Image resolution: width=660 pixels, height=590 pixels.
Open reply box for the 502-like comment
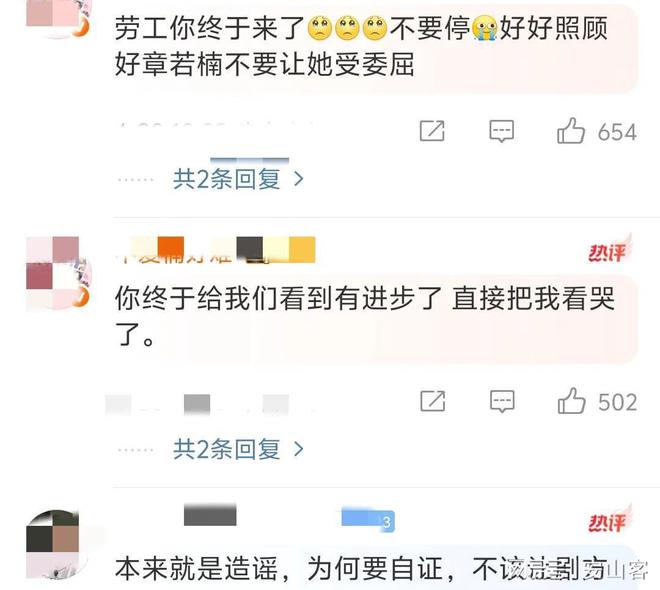coord(502,401)
